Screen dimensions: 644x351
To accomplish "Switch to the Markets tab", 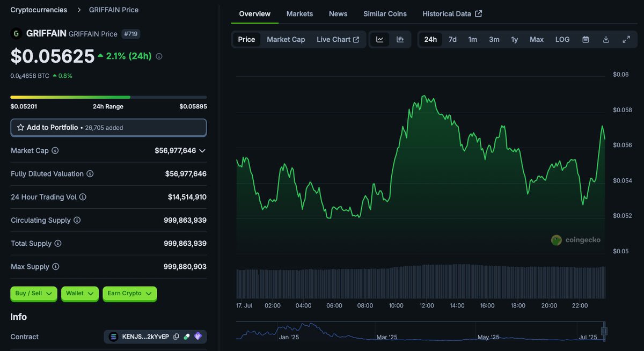I will point(299,13).
